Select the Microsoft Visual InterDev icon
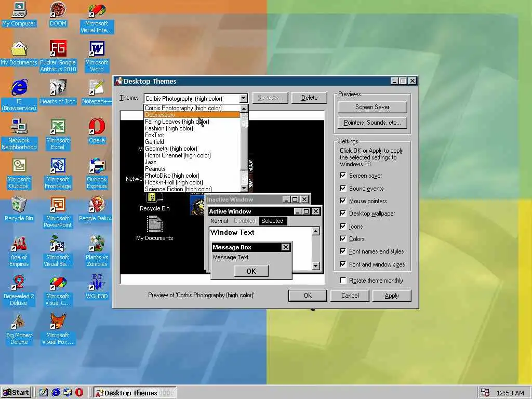532x399 pixels. tap(97, 18)
